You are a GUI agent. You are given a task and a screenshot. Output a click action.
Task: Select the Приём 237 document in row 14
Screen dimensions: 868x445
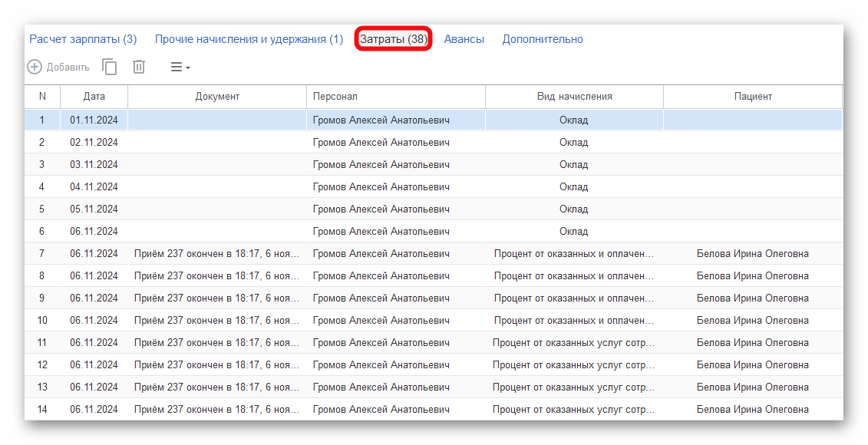click(216, 409)
